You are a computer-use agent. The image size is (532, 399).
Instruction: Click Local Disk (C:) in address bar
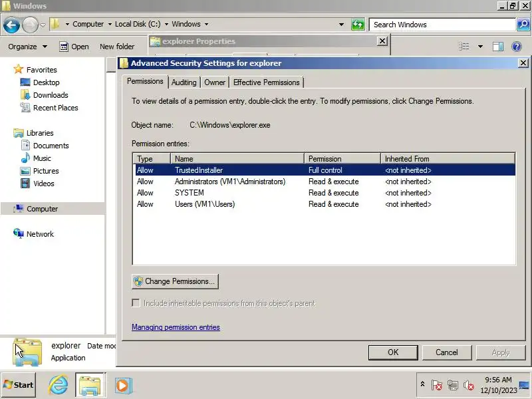(x=138, y=24)
